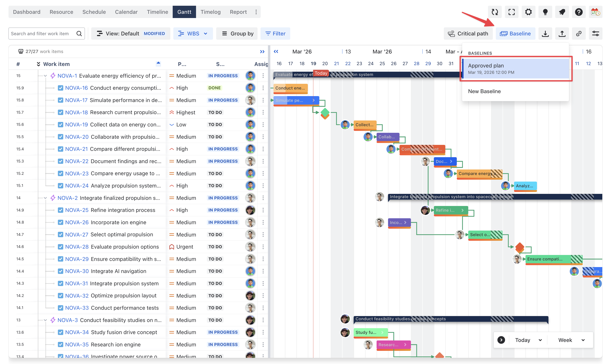The width and height of the screenshot is (611, 364).
Task: Switch to the Timeline tab
Action: coord(157,12)
